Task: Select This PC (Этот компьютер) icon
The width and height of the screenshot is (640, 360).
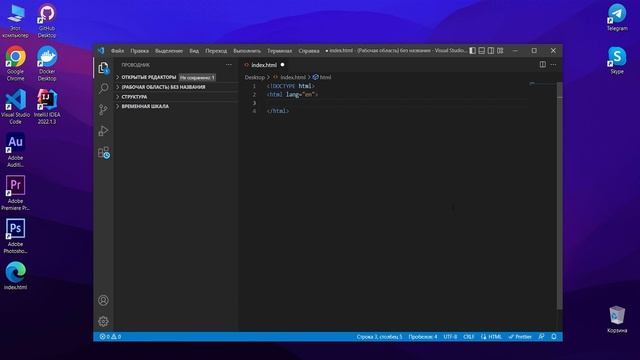Action: click(16, 21)
